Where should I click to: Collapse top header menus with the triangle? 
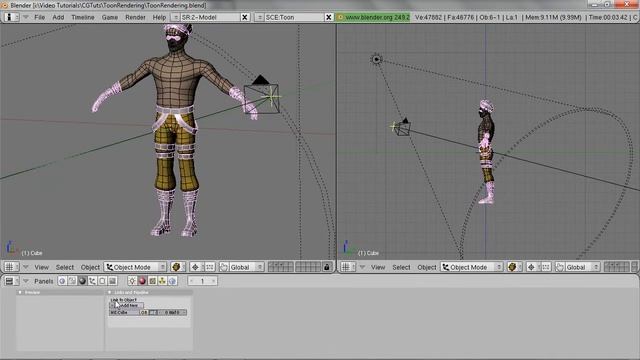26,17
